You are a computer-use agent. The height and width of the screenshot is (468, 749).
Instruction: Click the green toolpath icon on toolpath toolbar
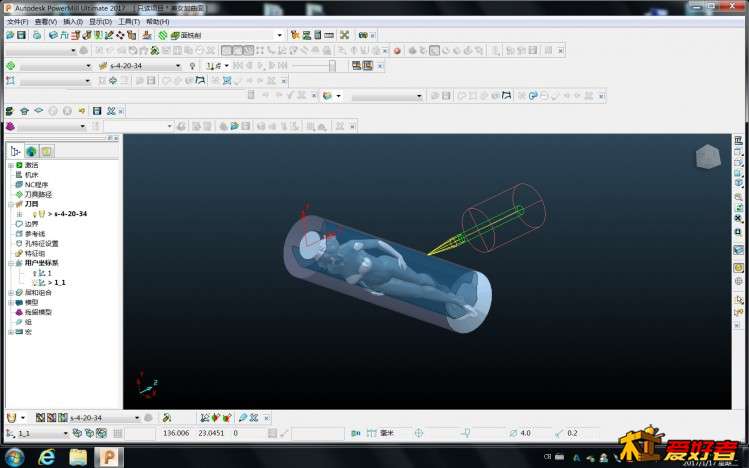pos(11,65)
